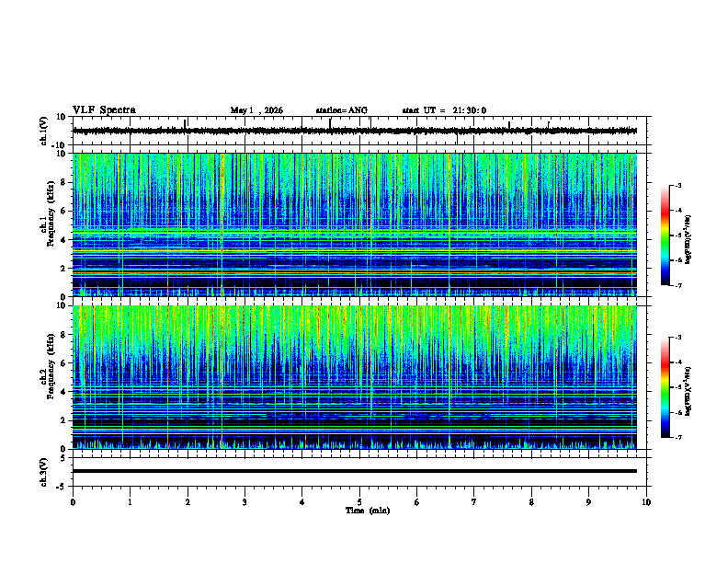Select the 9 minute tick label on time axis
728x563 pixels.
(x=588, y=502)
